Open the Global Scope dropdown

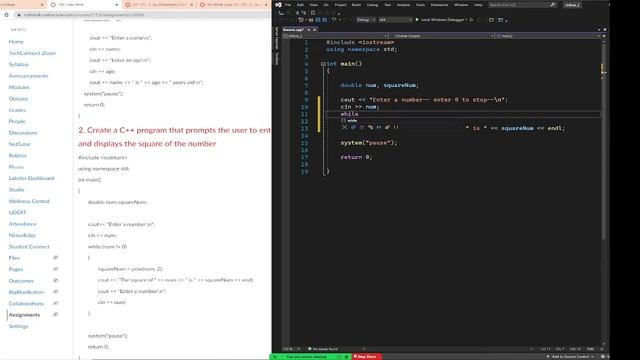442,36
